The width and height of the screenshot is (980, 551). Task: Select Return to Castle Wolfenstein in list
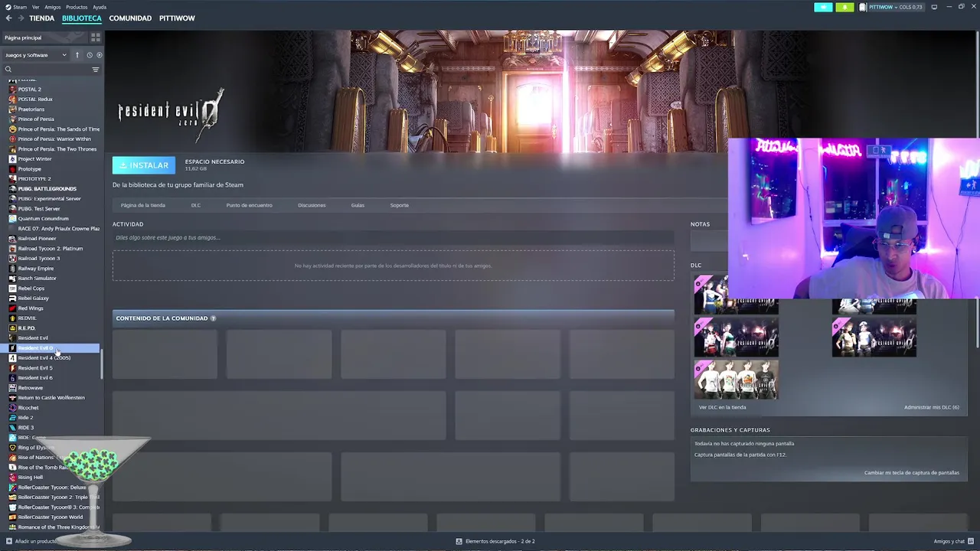point(51,398)
